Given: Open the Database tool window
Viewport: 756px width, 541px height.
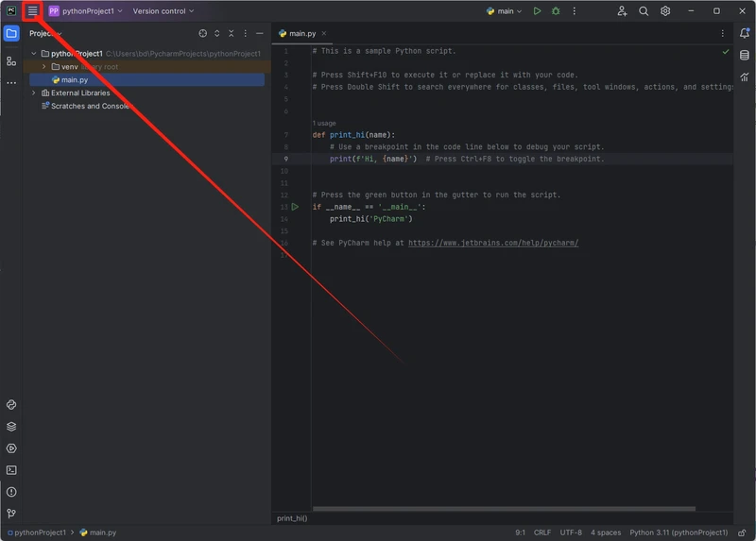Looking at the screenshot, I should [x=745, y=56].
